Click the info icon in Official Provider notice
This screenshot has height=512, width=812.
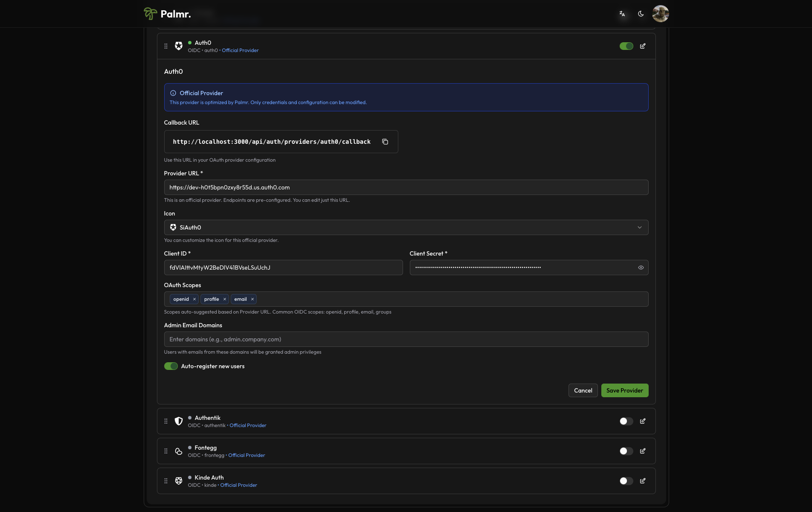point(173,93)
